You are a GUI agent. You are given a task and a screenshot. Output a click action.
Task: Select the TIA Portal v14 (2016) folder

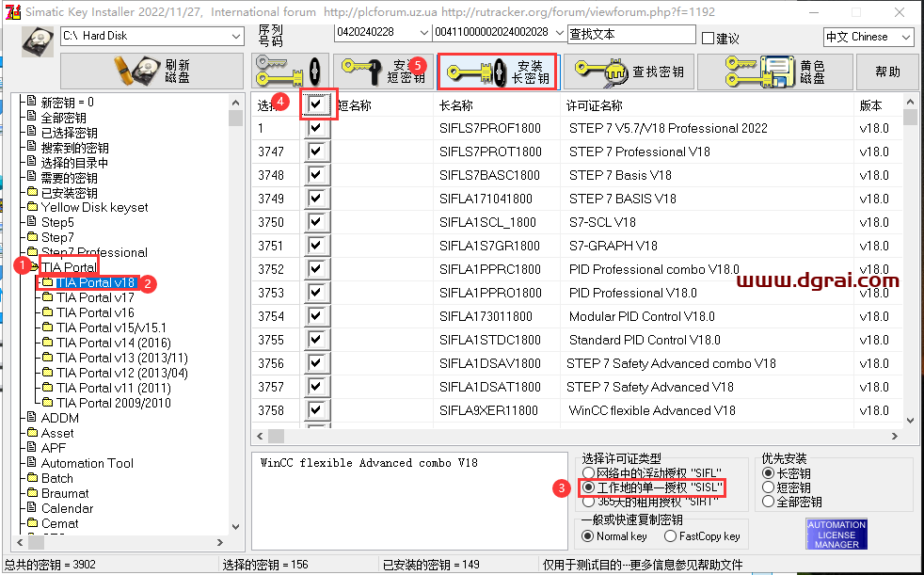tap(114, 343)
